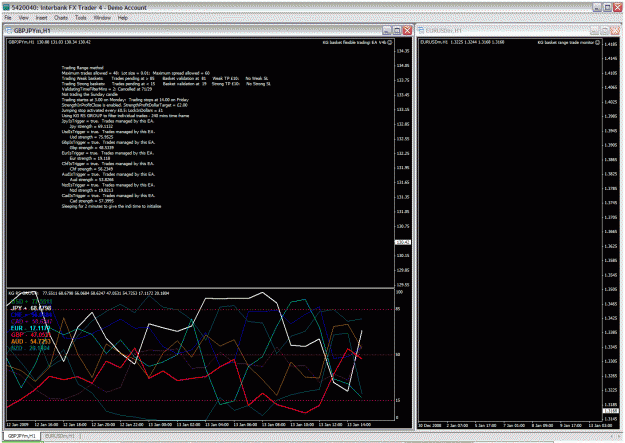Close the EURUSDm,H1 chart window
Screen dimensions: 625x443
pyautogui.click(x=615, y=30)
